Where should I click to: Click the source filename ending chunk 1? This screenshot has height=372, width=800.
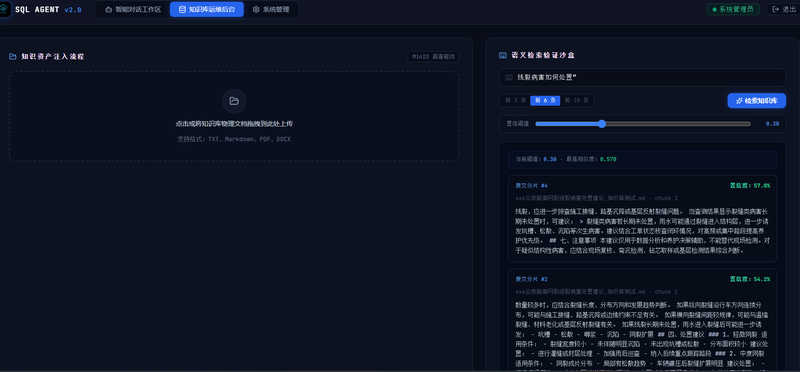(596, 292)
